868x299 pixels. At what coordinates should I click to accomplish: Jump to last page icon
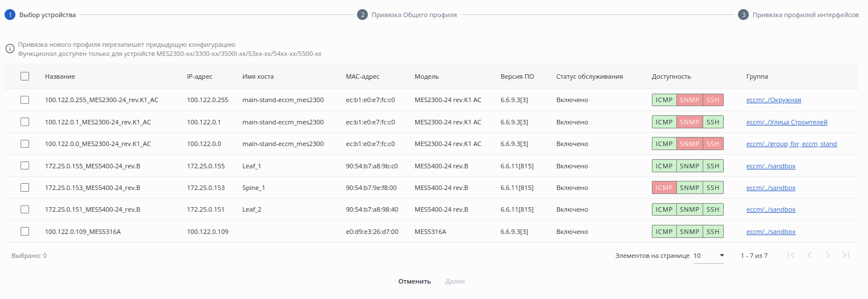point(846,256)
